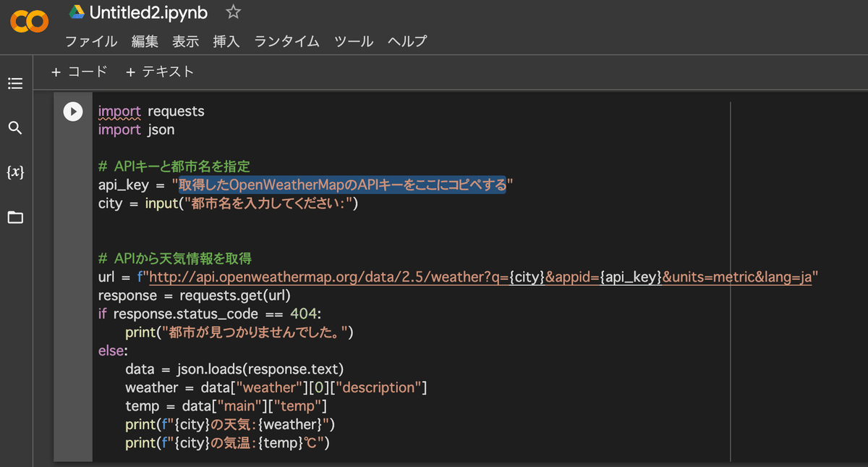Open the 表示 menu

[185, 41]
